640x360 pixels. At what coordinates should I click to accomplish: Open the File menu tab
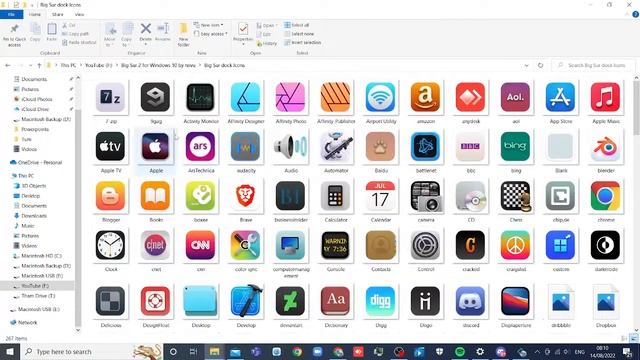coord(11,14)
